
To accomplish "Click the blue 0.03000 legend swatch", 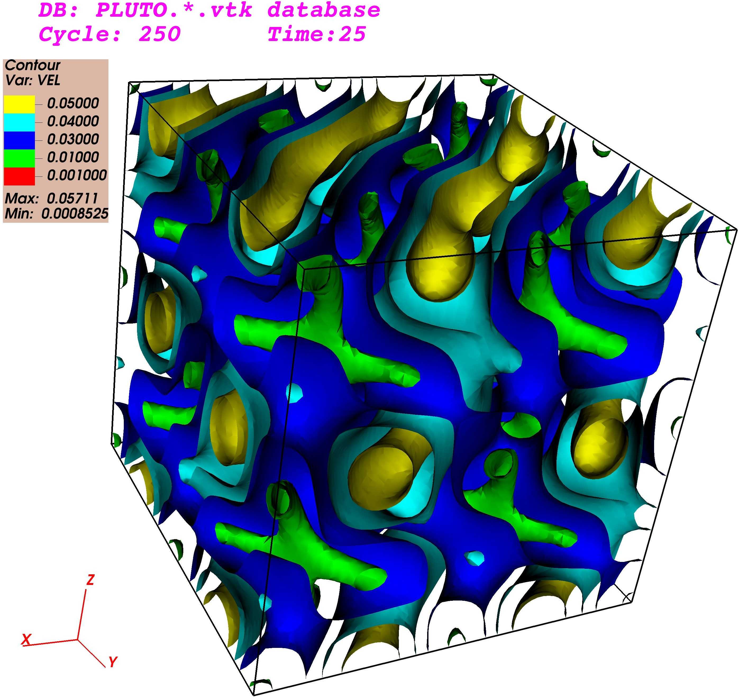I will (19, 141).
